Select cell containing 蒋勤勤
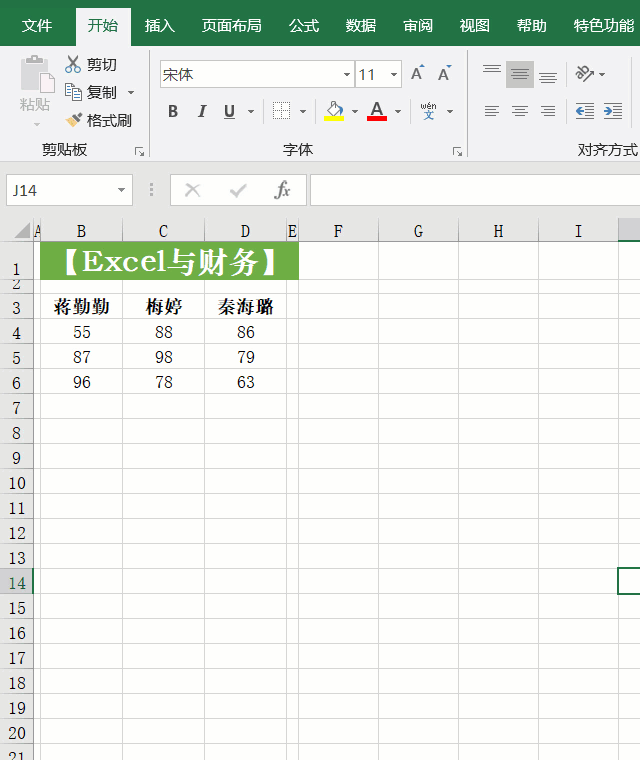The image size is (640, 760). (x=81, y=307)
